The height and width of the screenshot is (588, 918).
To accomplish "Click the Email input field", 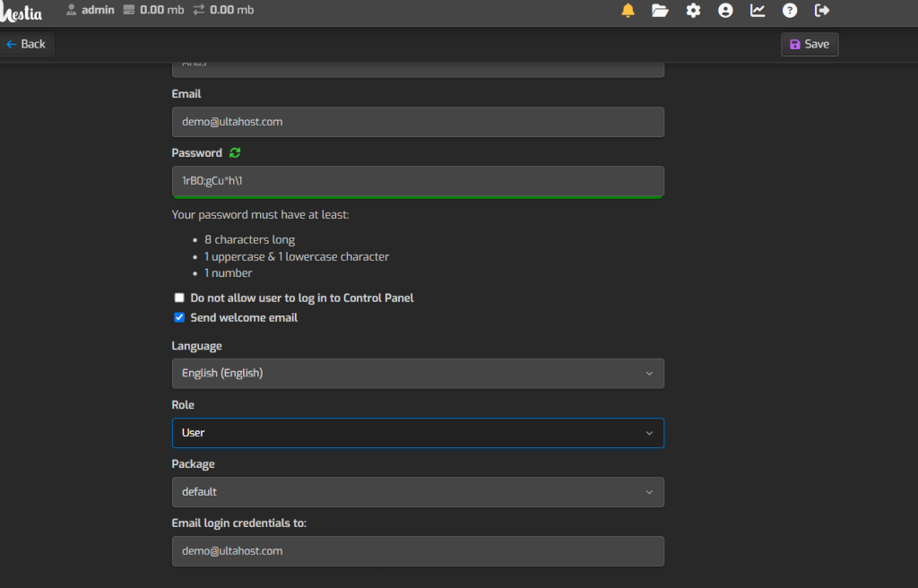I will (418, 122).
